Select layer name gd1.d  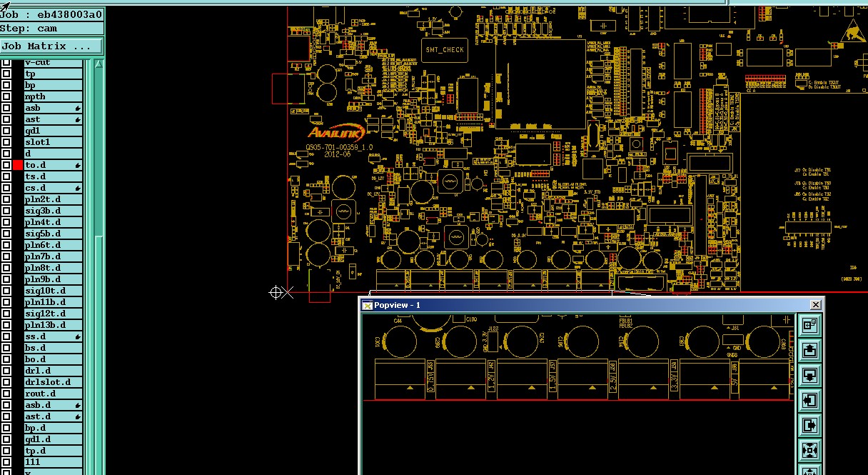coord(54,439)
